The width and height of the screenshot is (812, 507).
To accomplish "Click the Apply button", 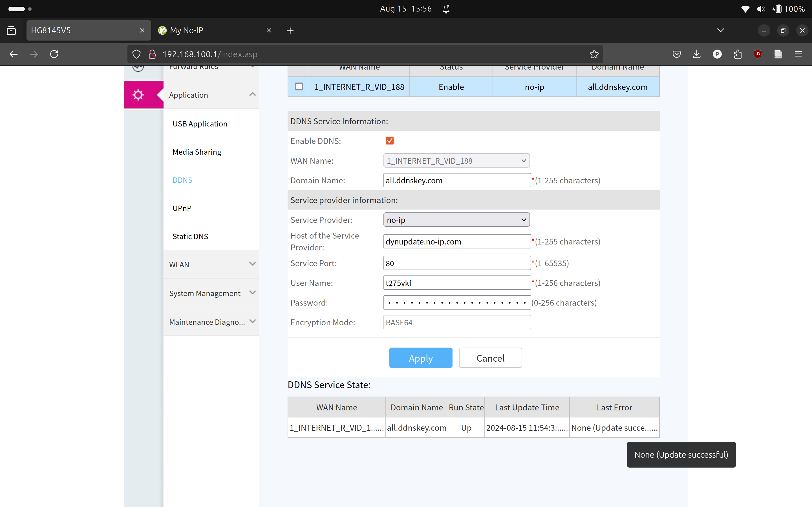I will point(420,357).
